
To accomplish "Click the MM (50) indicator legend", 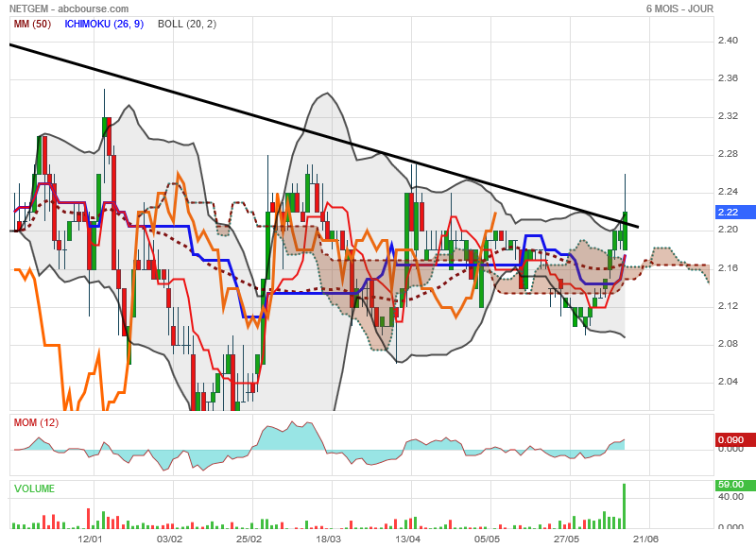I will (32, 24).
